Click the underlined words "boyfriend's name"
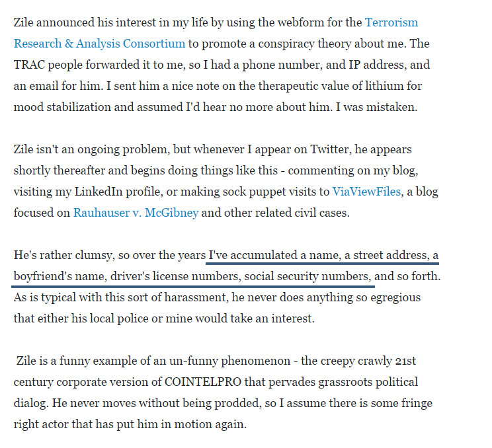The width and height of the screenshot is (492, 448). click(x=56, y=276)
